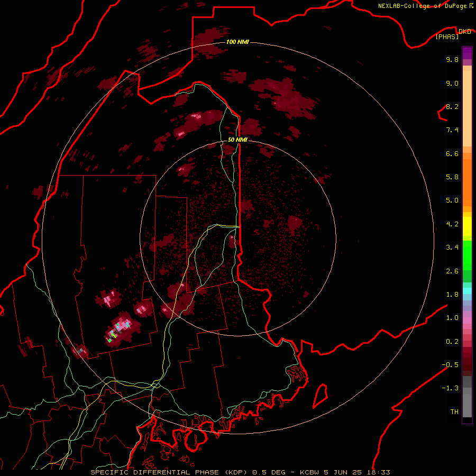
Task: Pick the bright green band on the color bar
Action: 467,255
